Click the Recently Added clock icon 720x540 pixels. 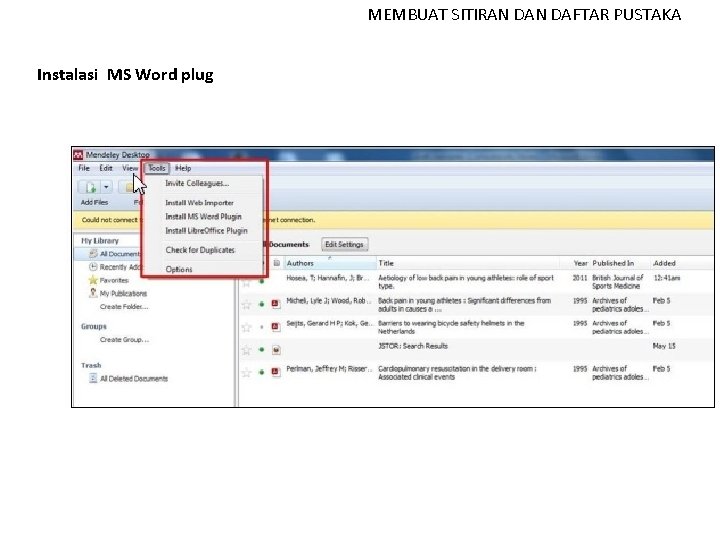click(93, 267)
